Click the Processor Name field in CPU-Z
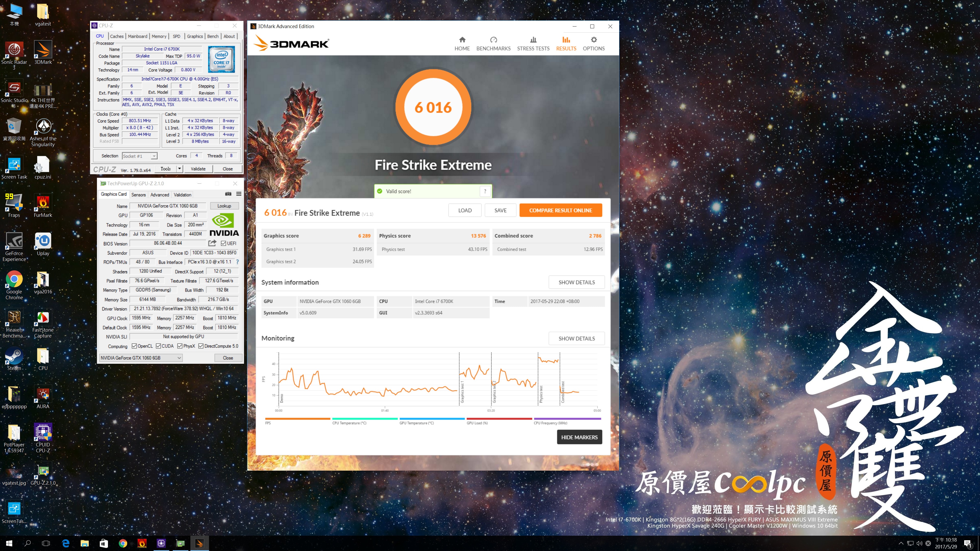Image resolution: width=980 pixels, height=551 pixels. point(162,49)
